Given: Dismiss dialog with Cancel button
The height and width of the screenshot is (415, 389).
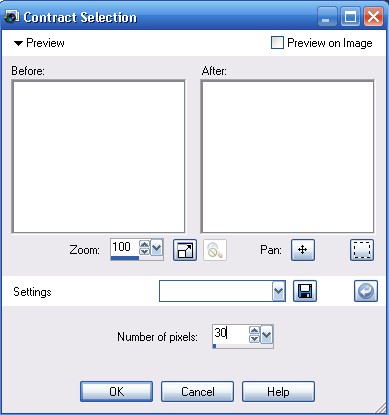Looking at the screenshot, I should pyautogui.click(x=197, y=392).
